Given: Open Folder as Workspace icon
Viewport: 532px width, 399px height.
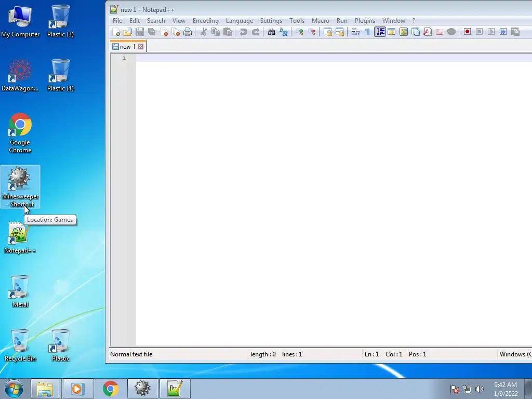Looking at the screenshot, I should [x=440, y=32].
